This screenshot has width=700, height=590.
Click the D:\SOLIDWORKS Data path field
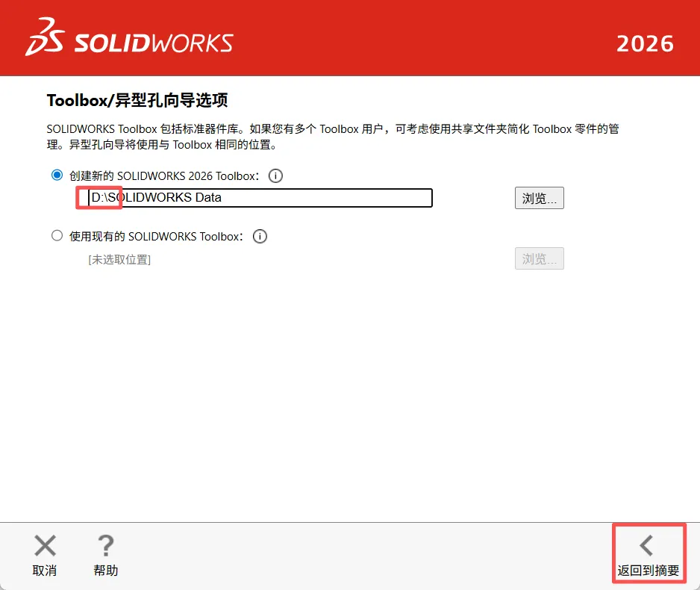pos(260,197)
